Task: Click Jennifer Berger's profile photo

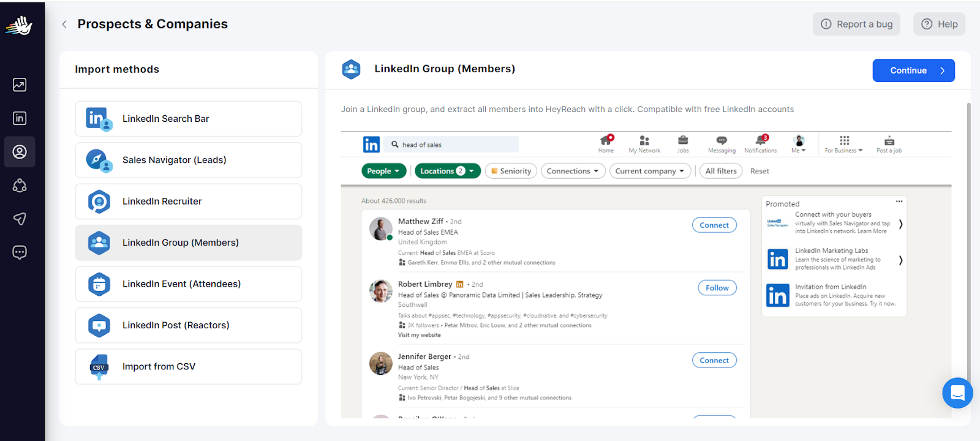Action: point(381,364)
